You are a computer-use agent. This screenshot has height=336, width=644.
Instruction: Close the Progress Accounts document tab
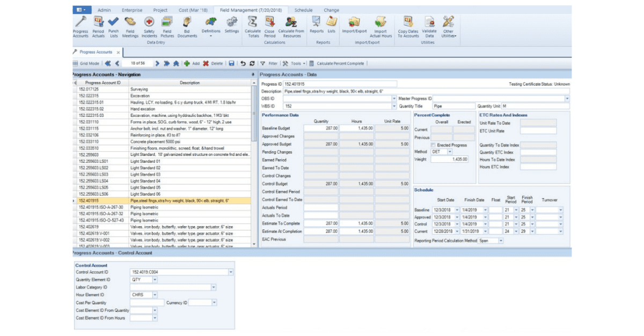(119, 52)
